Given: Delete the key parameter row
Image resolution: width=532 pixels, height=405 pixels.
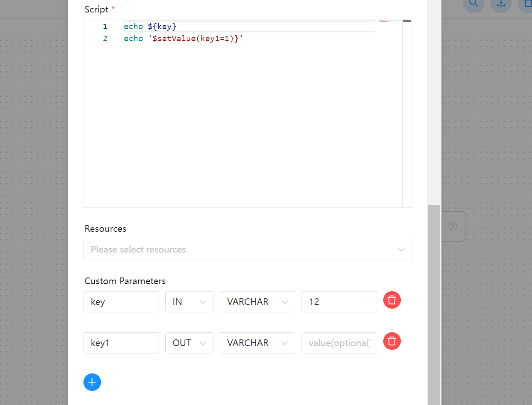Looking at the screenshot, I should point(392,299).
